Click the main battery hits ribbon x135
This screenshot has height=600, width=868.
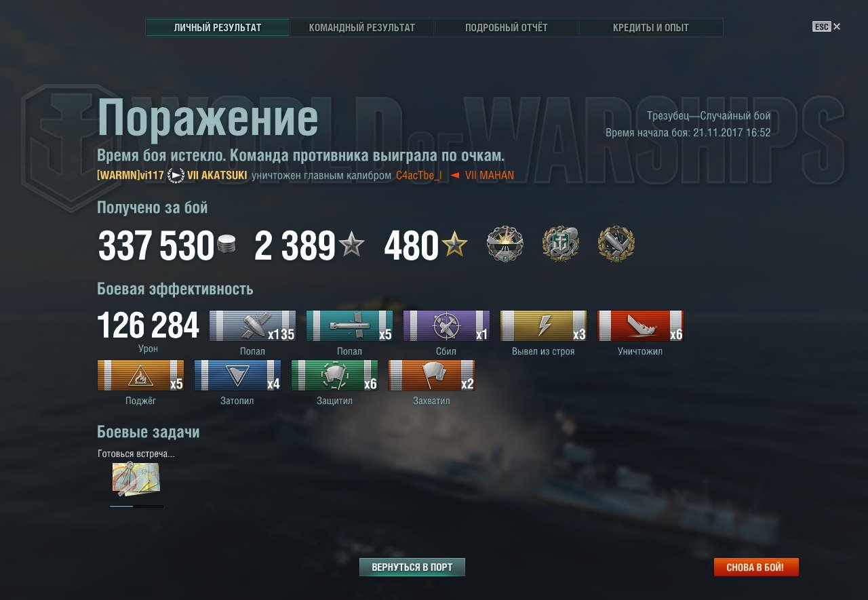tap(252, 325)
